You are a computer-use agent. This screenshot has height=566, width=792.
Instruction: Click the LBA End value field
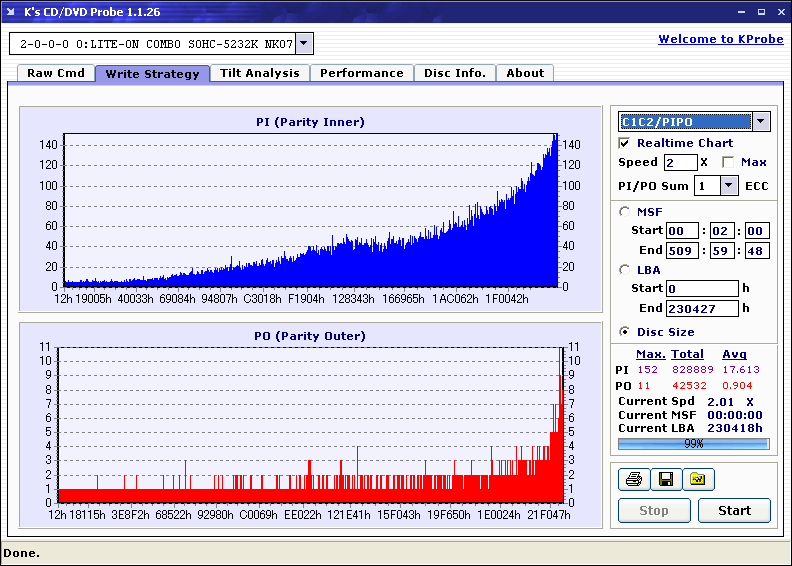702,308
